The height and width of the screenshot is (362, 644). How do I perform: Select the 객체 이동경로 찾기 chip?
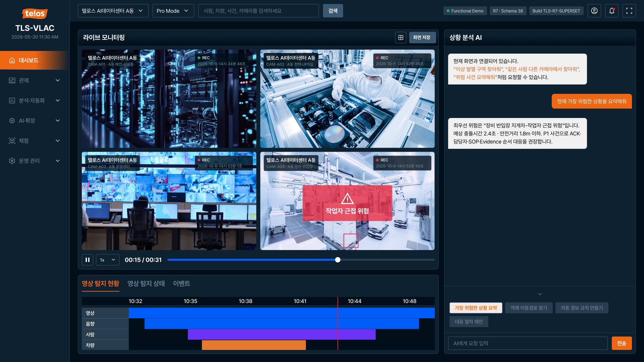click(x=529, y=308)
